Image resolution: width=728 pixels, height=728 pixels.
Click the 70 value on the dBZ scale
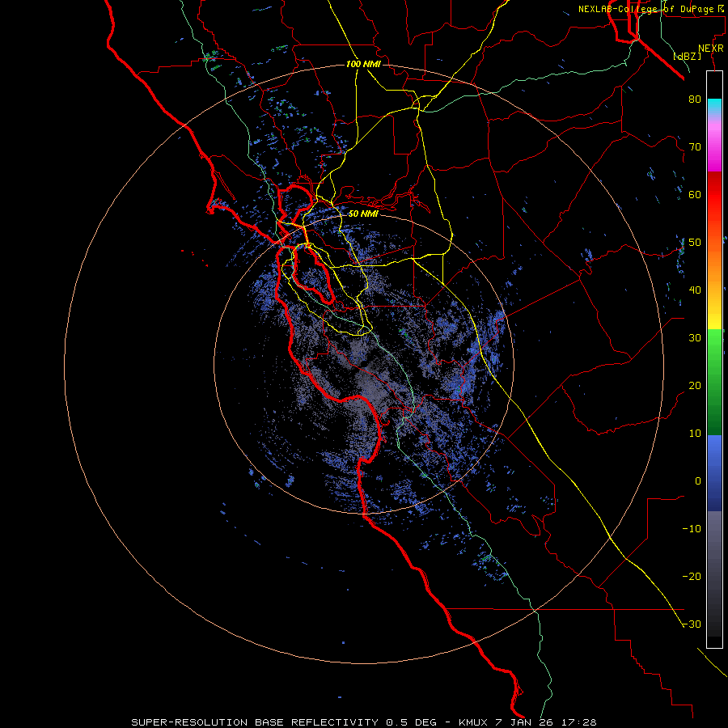[x=695, y=146]
